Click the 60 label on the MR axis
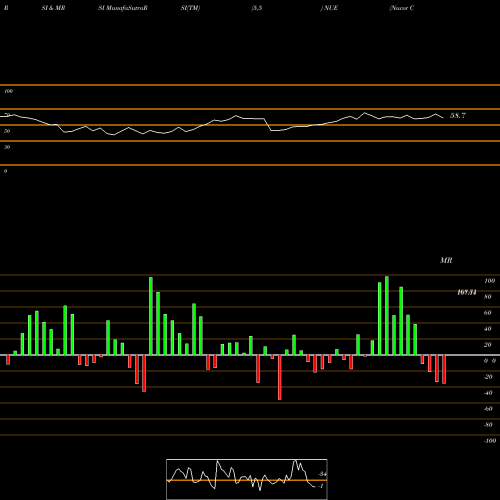Screen dimensions: 500x500 tap(488, 313)
